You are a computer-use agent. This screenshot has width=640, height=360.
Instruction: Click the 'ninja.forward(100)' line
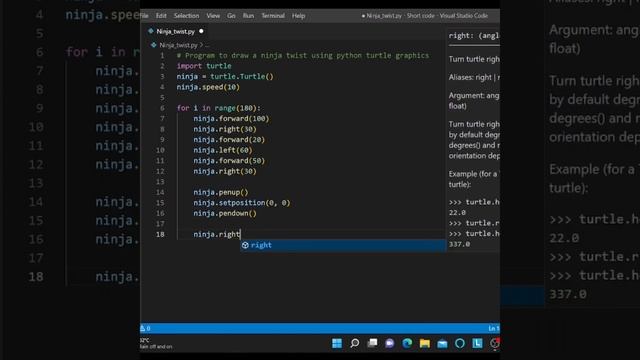point(231,119)
